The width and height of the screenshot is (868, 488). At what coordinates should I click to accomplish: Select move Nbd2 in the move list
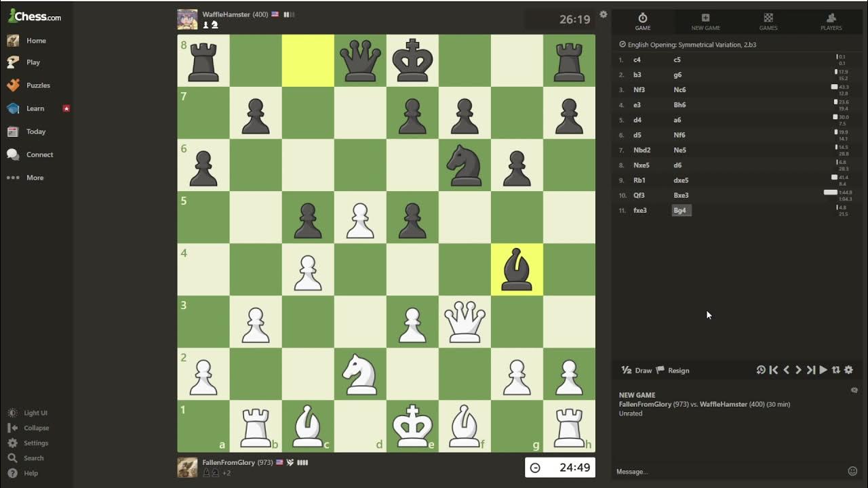click(642, 150)
